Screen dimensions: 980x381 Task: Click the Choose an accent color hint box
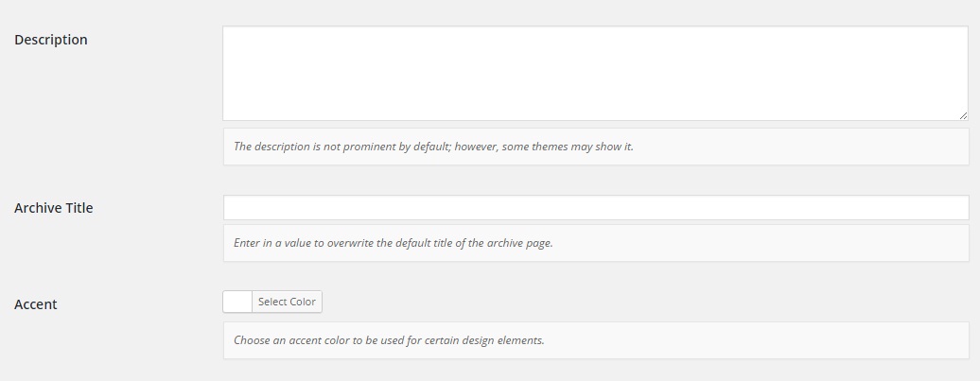coord(596,340)
